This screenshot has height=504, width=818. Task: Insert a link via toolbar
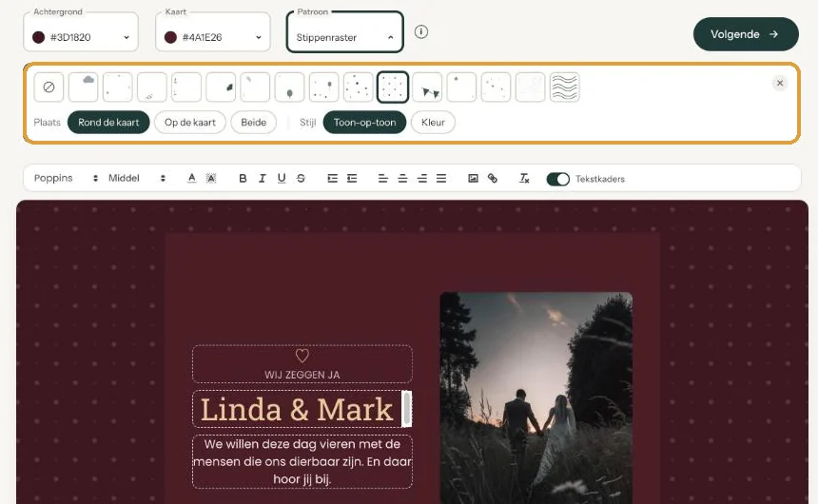click(x=493, y=179)
